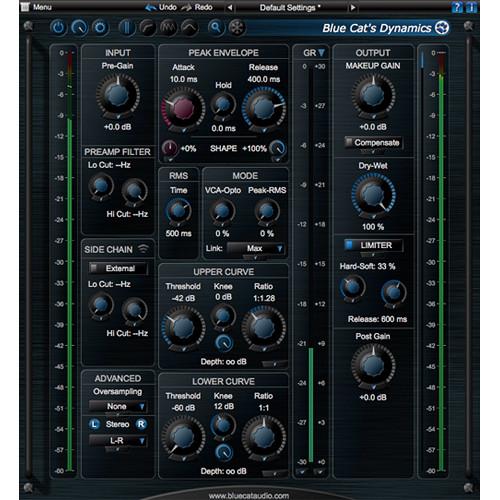
Task: Click the Release envelope knob
Action: (264, 108)
